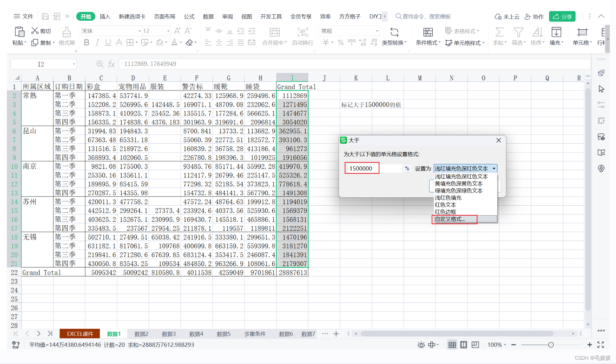Open the number format 常规 dropdown
Screen dimensions: 616x364
click(x=377, y=31)
